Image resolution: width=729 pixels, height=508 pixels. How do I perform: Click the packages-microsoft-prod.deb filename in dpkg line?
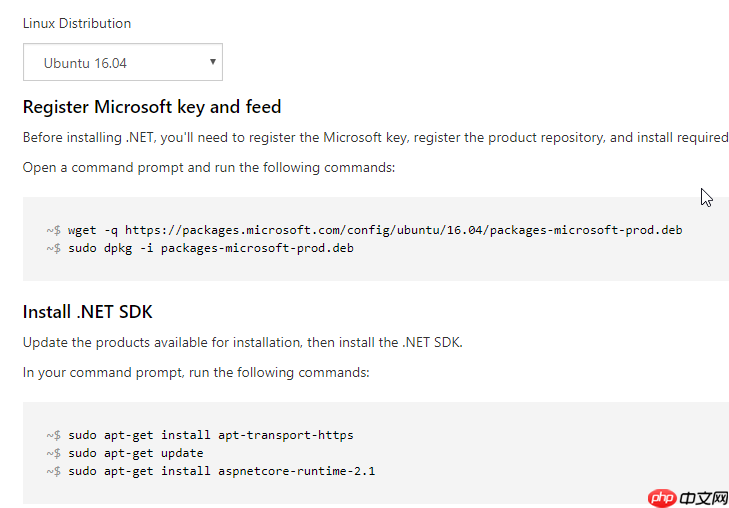coord(257,248)
